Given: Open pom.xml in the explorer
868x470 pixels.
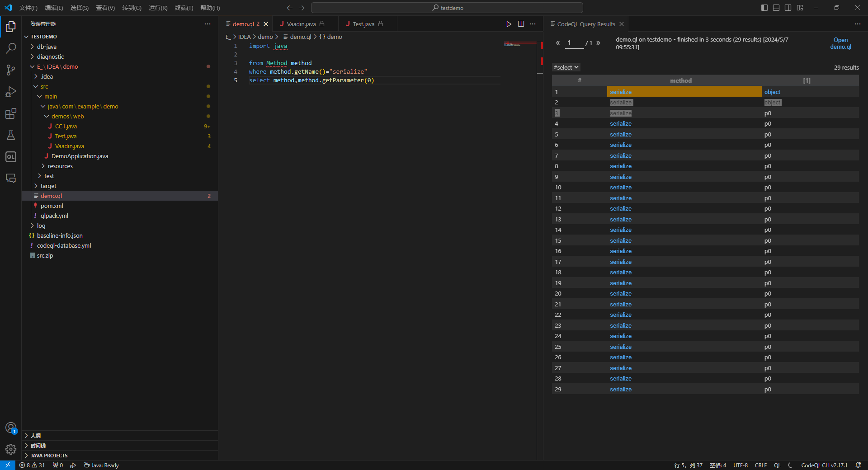Looking at the screenshot, I should pos(52,206).
